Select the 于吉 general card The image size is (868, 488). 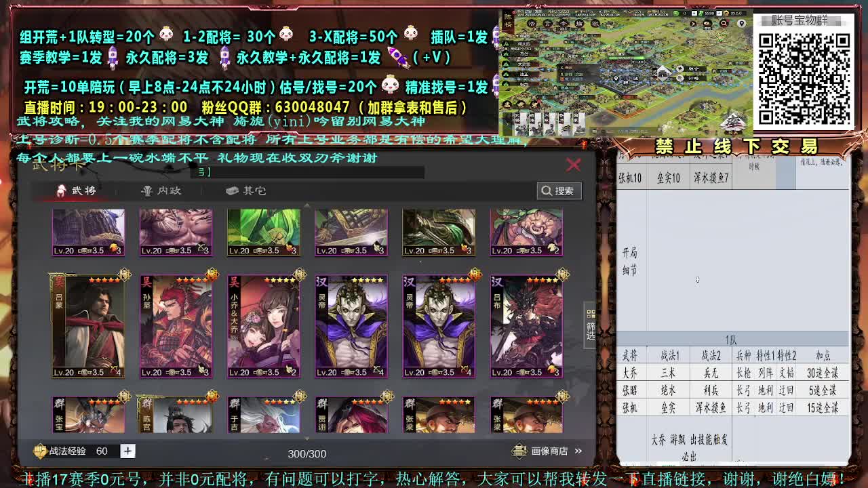click(x=264, y=414)
